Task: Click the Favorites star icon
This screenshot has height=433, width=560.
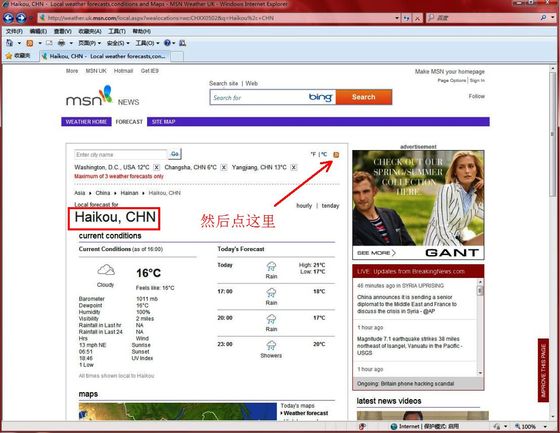Action: [9, 56]
